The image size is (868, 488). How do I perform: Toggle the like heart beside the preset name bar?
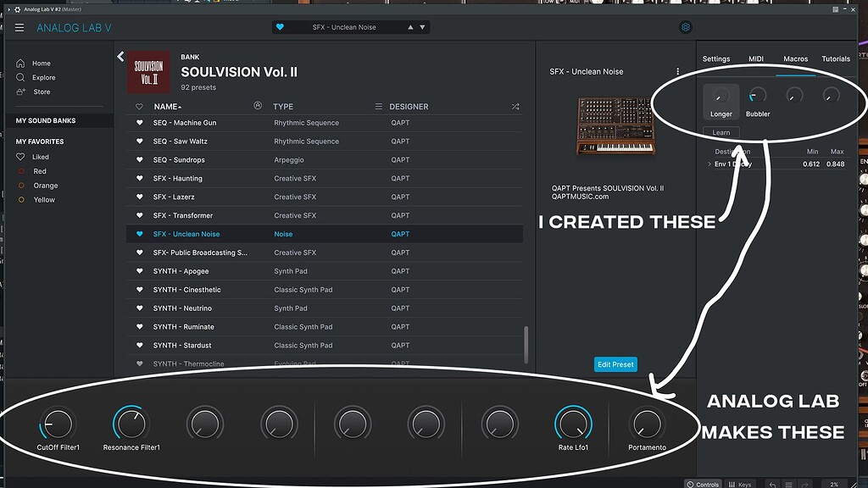coord(280,27)
